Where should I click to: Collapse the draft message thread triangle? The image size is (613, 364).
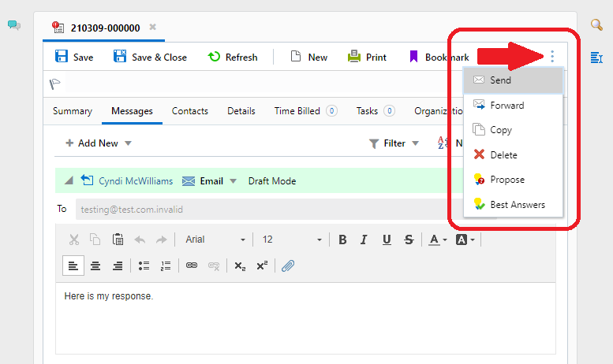tap(69, 180)
